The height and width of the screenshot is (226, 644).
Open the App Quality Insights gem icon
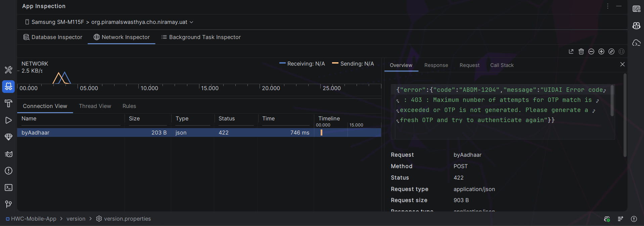[8, 137]
